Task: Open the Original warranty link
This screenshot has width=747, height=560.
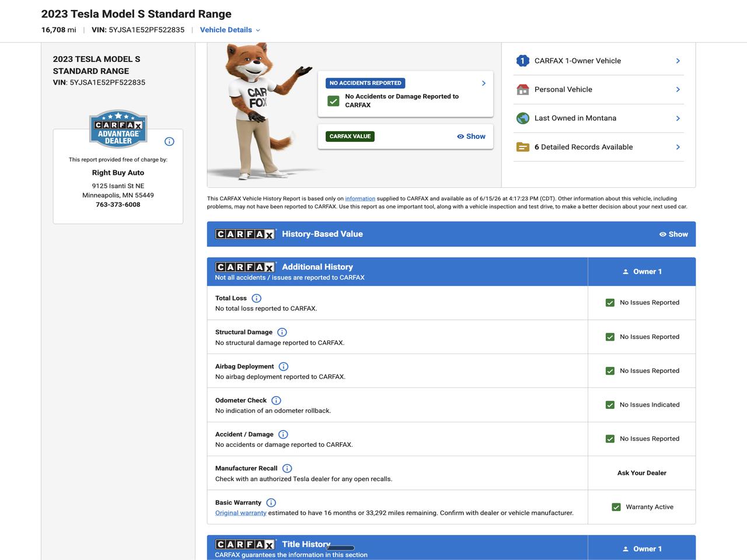Action: coord(240,513)
